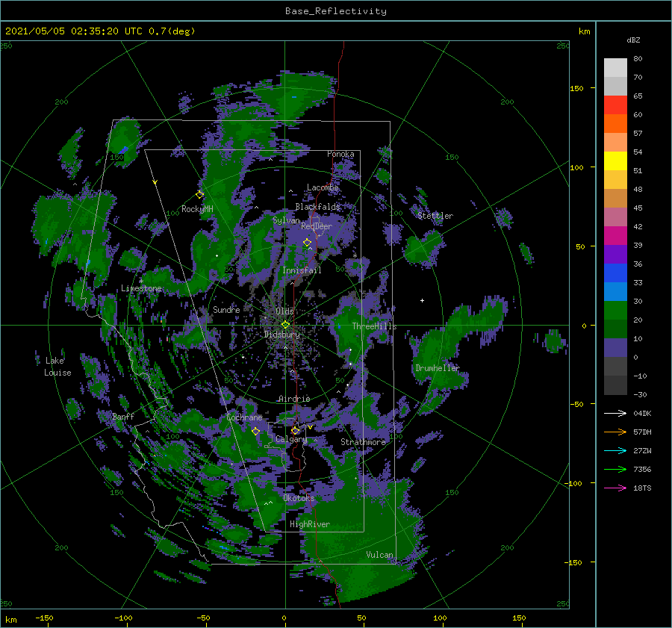Click the Strathmore city label
The height and width of the screenshot is (628, 672).
pos(363,442)
